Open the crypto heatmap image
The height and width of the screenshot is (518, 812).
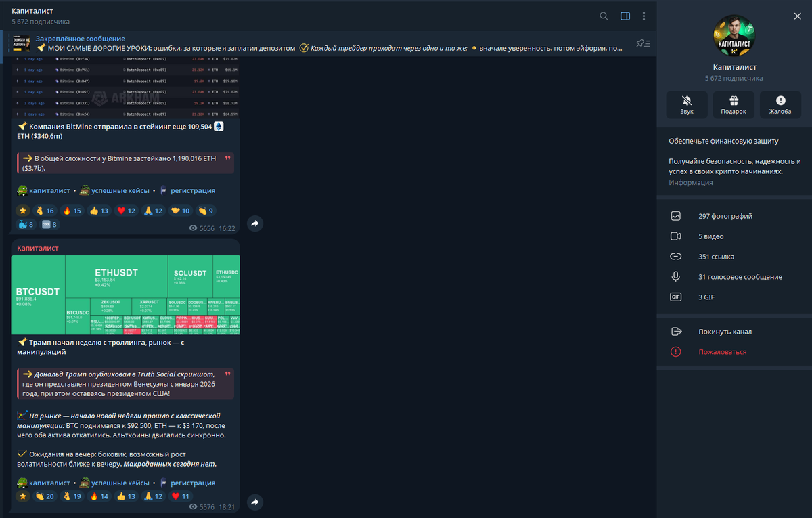(125, 295)
